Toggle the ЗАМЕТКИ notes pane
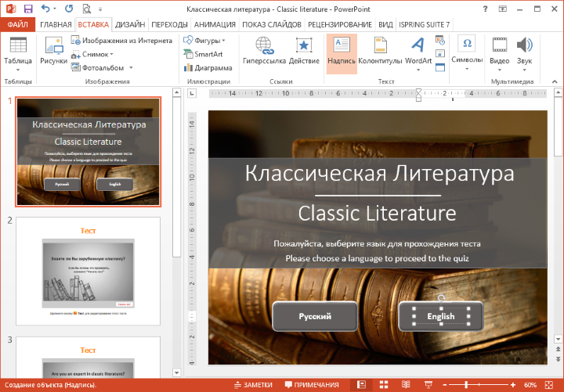This screenshot has width=564, height=392. [x=253, y=385]
